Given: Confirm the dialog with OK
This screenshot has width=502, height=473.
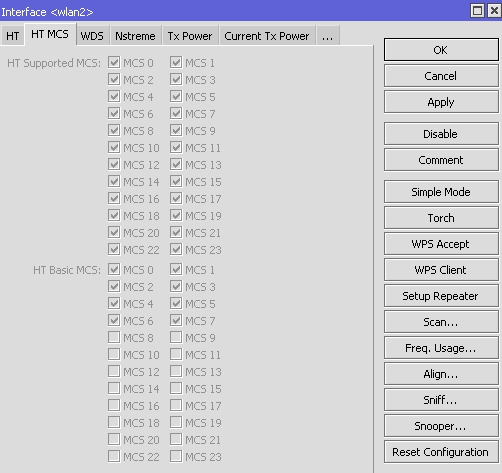Looking at the screenshot, I should click(441, 50).
